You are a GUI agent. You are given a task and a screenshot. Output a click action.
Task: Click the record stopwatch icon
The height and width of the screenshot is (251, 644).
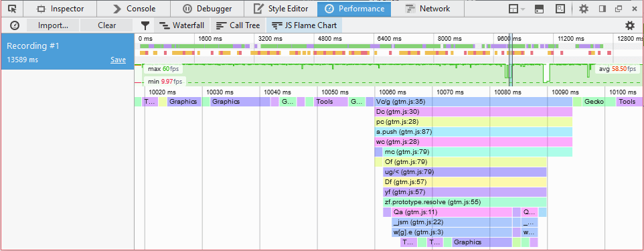(14, 25)
